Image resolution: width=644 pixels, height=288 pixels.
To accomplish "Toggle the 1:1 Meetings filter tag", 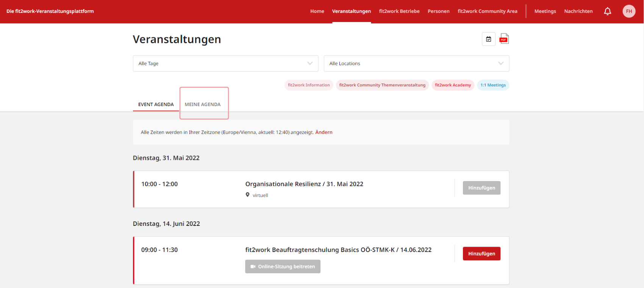I will (x=493, y=85).
